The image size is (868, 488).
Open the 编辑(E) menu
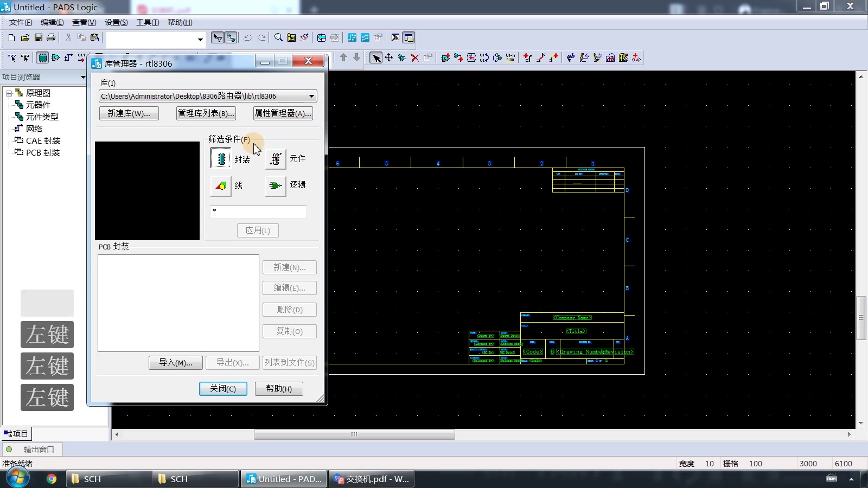click(x=52, y=22)
